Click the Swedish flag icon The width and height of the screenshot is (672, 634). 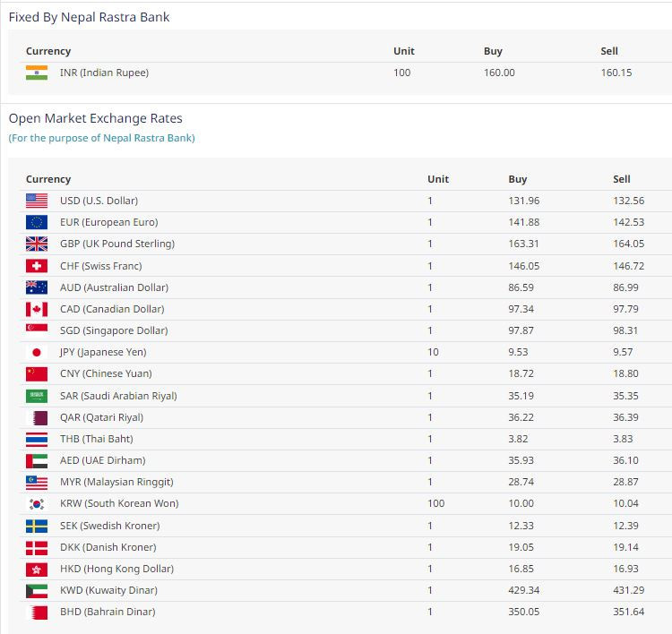[37, 526]
